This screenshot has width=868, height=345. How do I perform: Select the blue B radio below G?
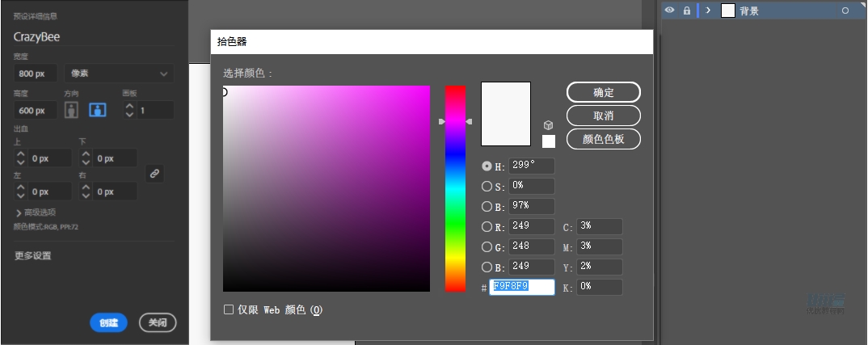tap(487, 267)
